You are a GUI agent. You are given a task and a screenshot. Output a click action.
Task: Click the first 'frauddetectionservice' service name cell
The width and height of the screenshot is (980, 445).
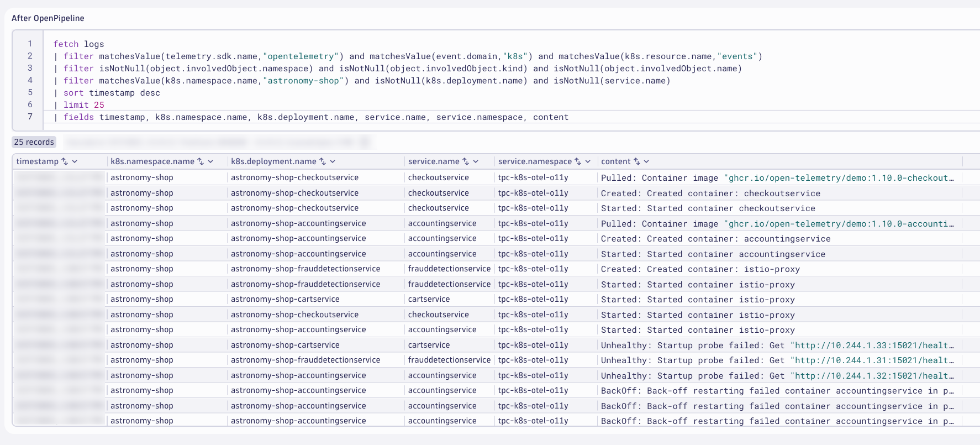(449, 269)
